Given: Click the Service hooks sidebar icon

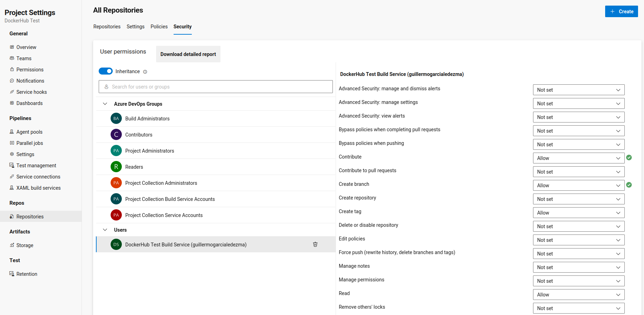Looking at the screenshot, I should [12, 92].
